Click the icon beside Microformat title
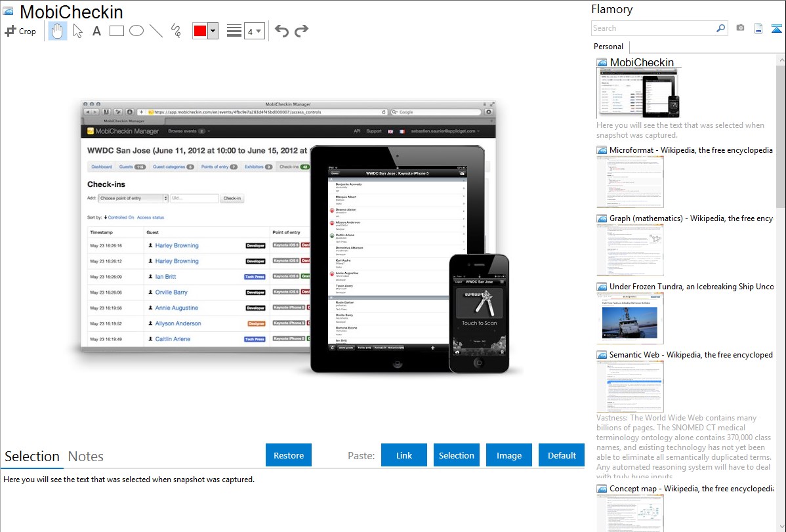The width and height of the screenshot is (786, 532). point(602,150)
